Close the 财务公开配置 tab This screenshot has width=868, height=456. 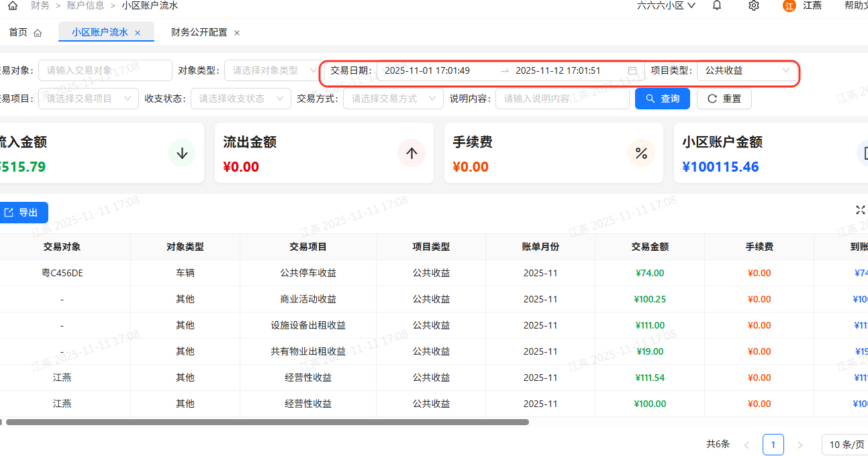pyautogui.click(x=237, y=32)
